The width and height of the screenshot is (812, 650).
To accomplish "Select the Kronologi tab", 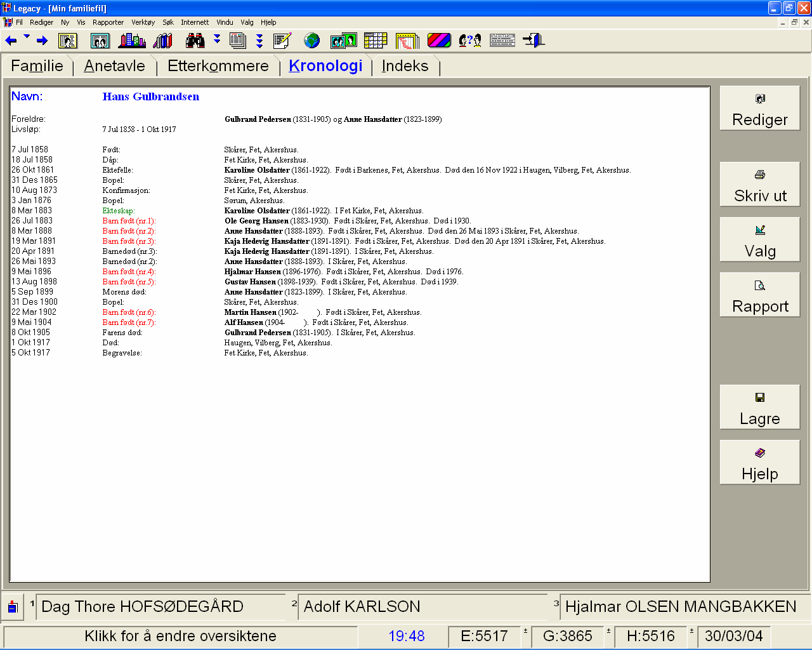I will (325, 66).
